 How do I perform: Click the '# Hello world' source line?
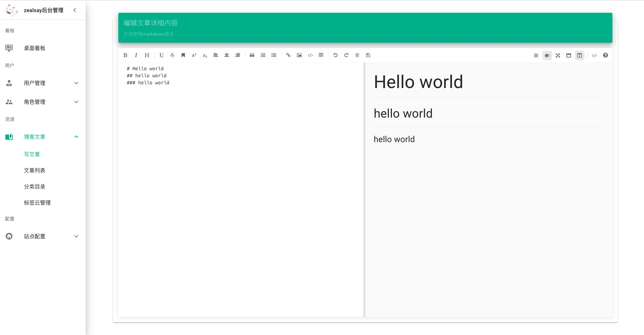145,69
